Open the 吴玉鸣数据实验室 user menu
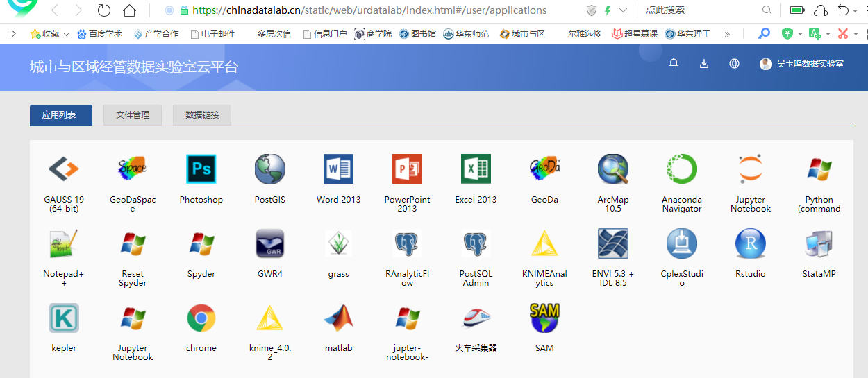This screenshot has height=378, width=868. 802,64
